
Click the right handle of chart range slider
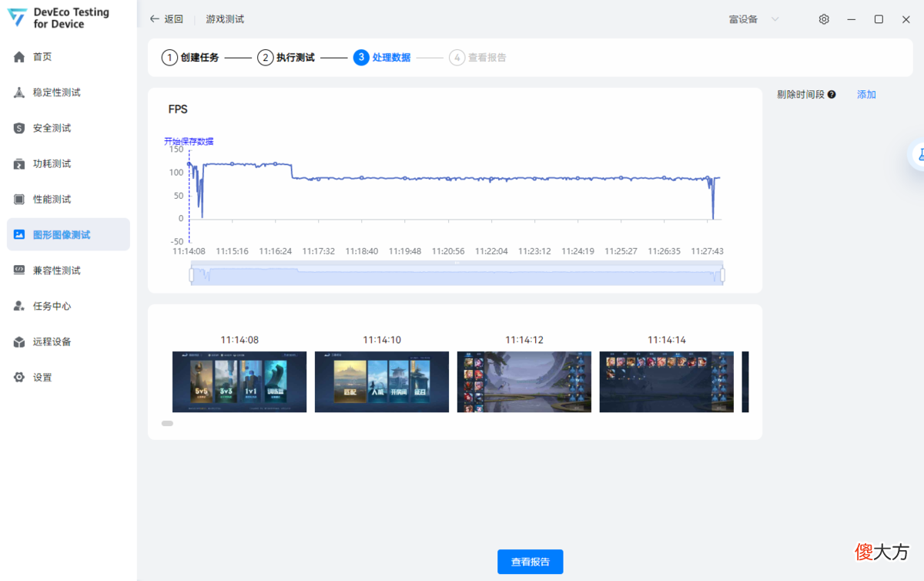point(722,274)
